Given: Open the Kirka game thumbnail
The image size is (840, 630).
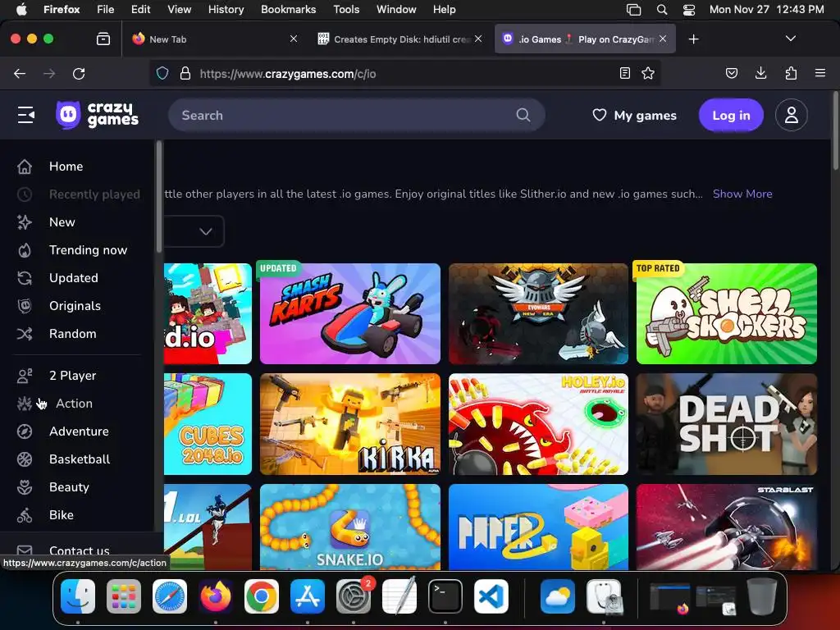Looking at the screenshot, I should [349, 424].
